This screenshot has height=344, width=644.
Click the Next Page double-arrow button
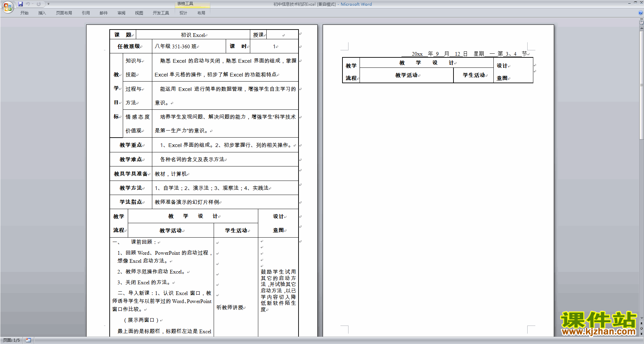tap(641, 334)
